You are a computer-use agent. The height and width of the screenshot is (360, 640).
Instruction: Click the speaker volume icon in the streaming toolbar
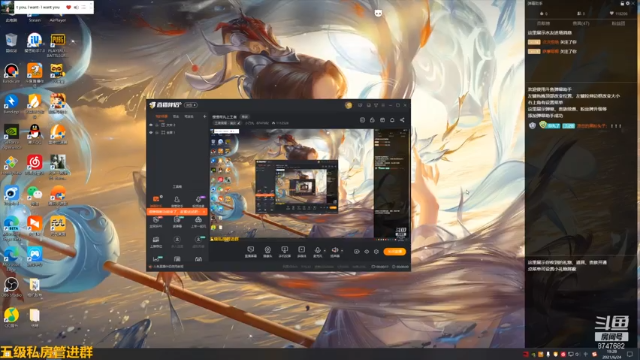tap(335, 250)
